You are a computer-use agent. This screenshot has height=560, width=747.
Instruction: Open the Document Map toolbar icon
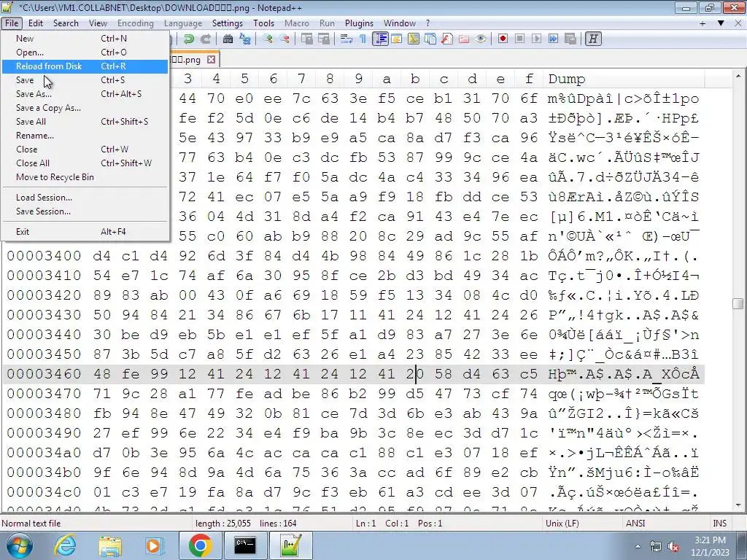coord(414,39)
